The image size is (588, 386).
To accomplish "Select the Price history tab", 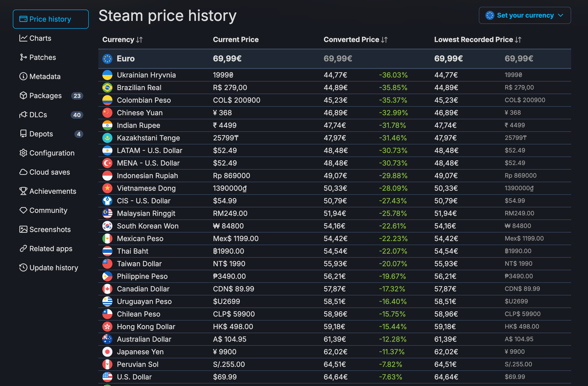I will [51, 19].
